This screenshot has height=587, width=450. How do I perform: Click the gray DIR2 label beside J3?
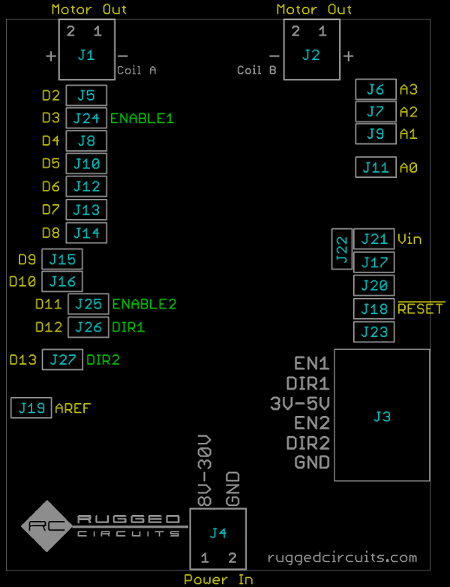click(308, 443)
